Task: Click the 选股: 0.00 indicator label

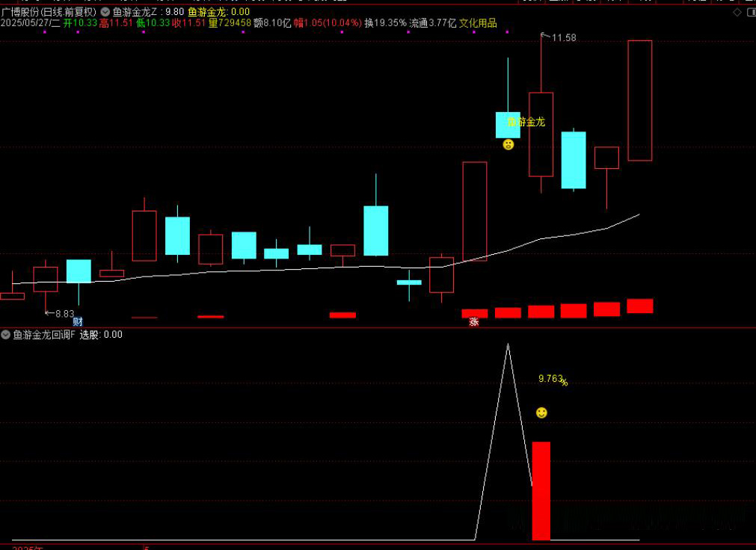Action: click(x=101, y=335)
